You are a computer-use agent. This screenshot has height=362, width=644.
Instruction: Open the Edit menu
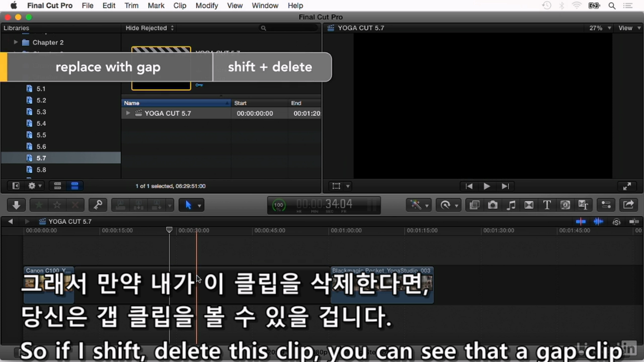pyautogui.click(x=109, y=6)
